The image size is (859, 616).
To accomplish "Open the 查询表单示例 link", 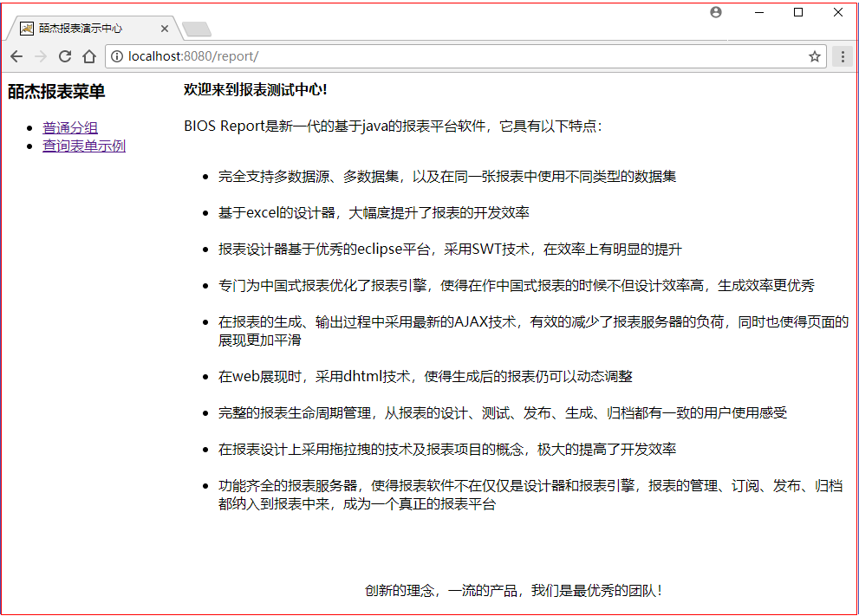I will point(84,146).
